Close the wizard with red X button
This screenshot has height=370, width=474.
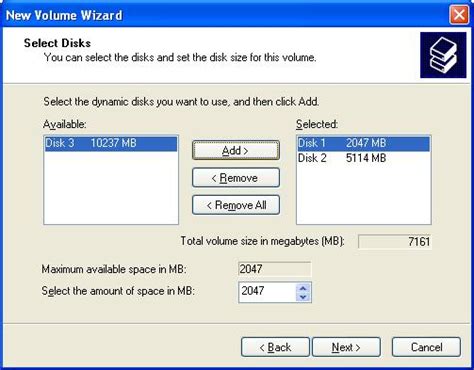point(459,15)
